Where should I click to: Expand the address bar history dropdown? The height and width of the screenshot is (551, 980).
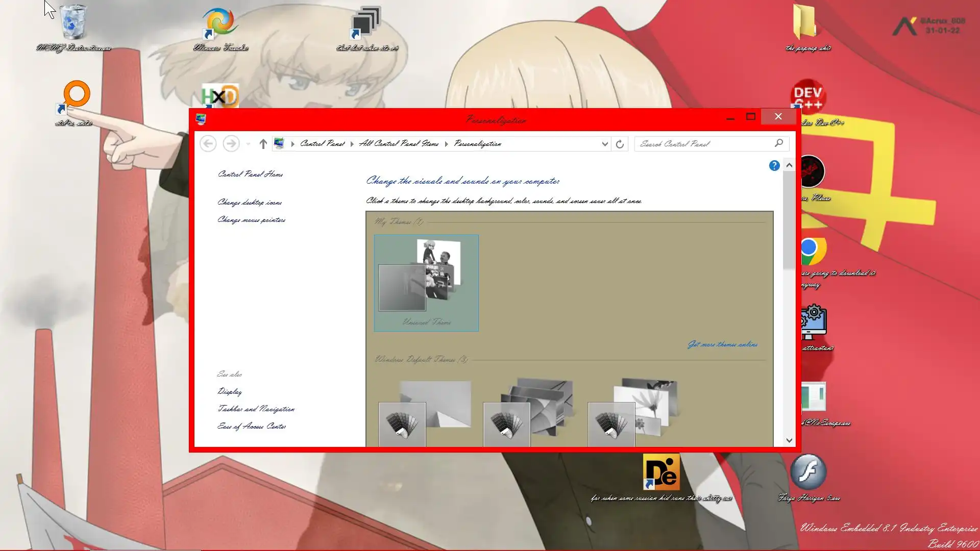605,144
